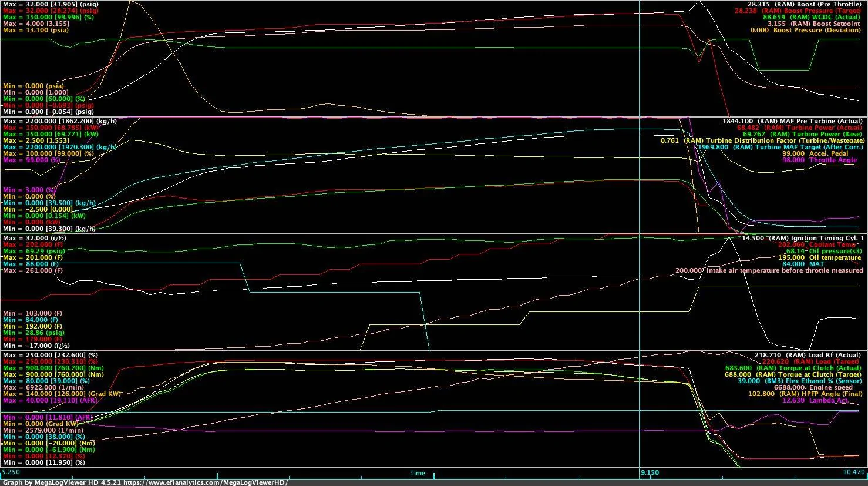Select the Coolant Temp legend entry
The image size is (868, 486).
[x=817, y=244]
